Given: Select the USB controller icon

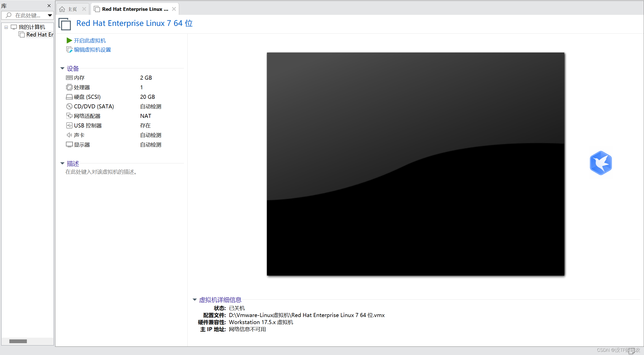Looking at the screenshot, I should 69,125.
